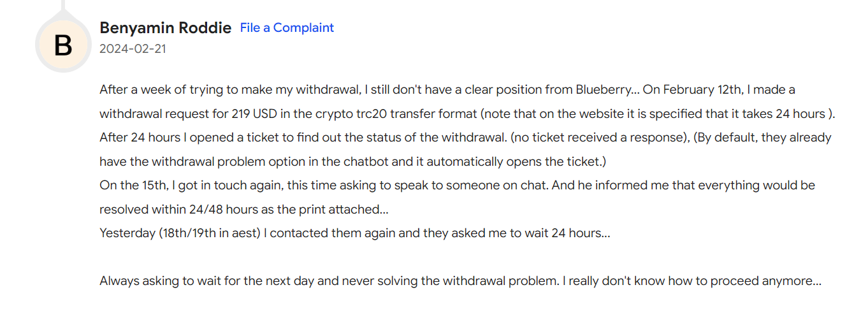Click the line starting "On the 15th"
This screenshot has width=868, height=322.
coord(458,186)
